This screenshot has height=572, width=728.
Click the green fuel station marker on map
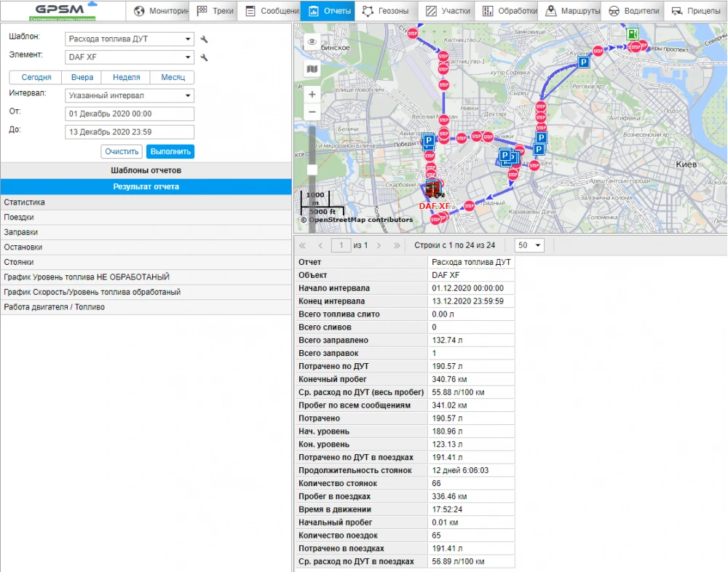pyautogui.click(x=633, y=33)
